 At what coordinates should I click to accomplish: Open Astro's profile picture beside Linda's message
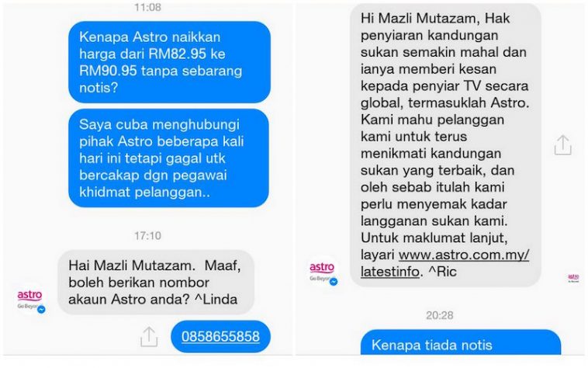tap(31, 300)
